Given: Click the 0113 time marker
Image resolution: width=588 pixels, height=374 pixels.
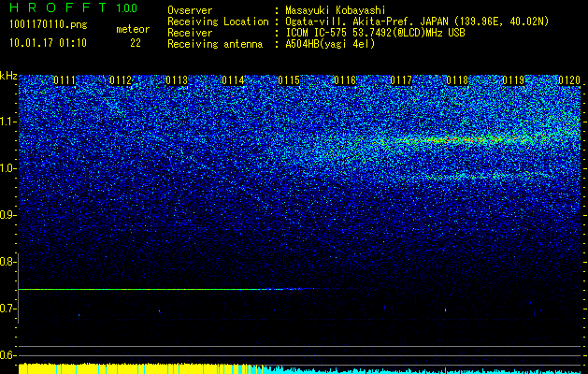Looking at the screenshot, I should coord(177,80).
